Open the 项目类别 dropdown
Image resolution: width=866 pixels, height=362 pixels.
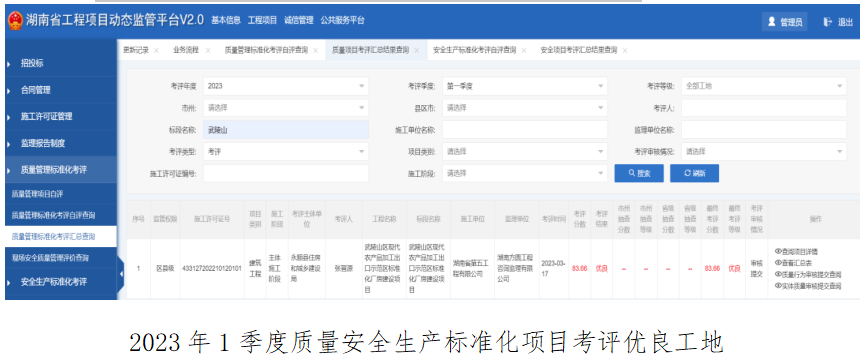pos(525,151)
